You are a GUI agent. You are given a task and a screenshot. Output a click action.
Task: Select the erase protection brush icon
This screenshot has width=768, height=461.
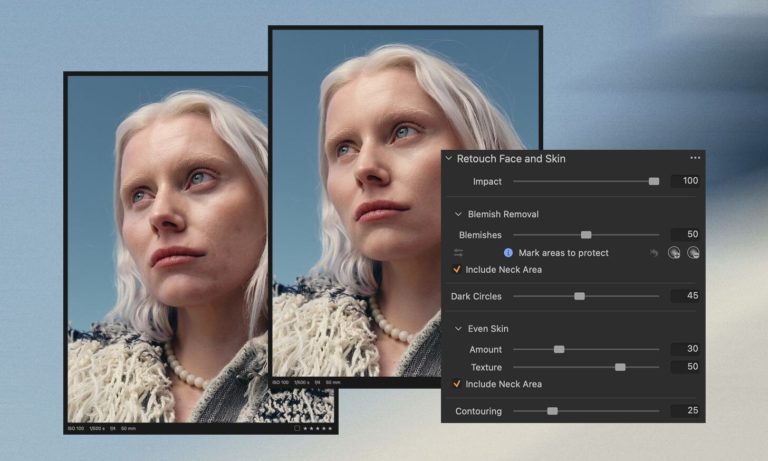(x=693, y=253)
